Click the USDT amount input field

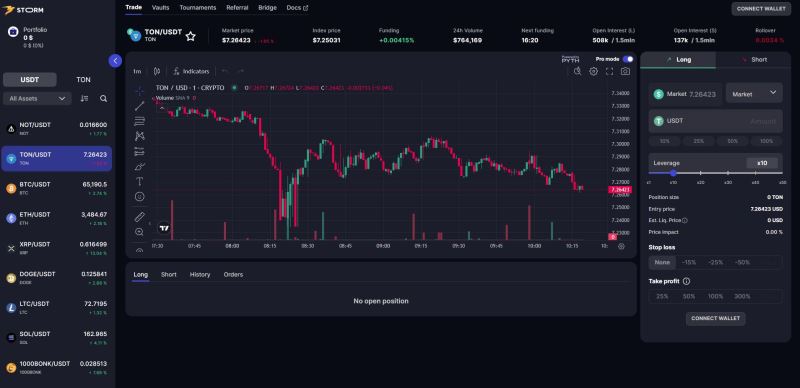point(715,122)
